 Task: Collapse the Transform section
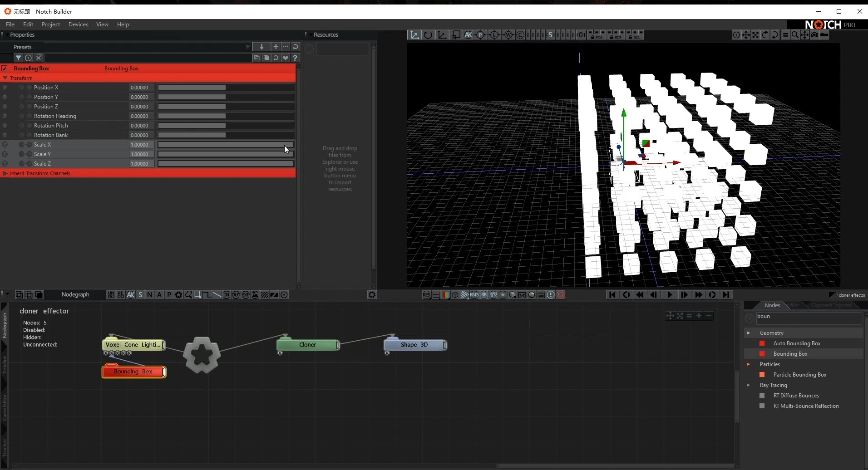point(5,78)
